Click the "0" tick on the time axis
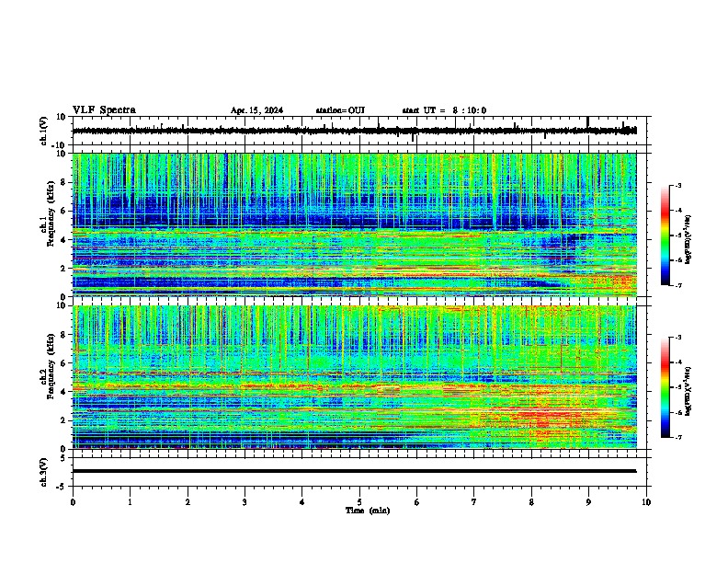The height and width of the screenshot is (563, 728). point(73,502)
